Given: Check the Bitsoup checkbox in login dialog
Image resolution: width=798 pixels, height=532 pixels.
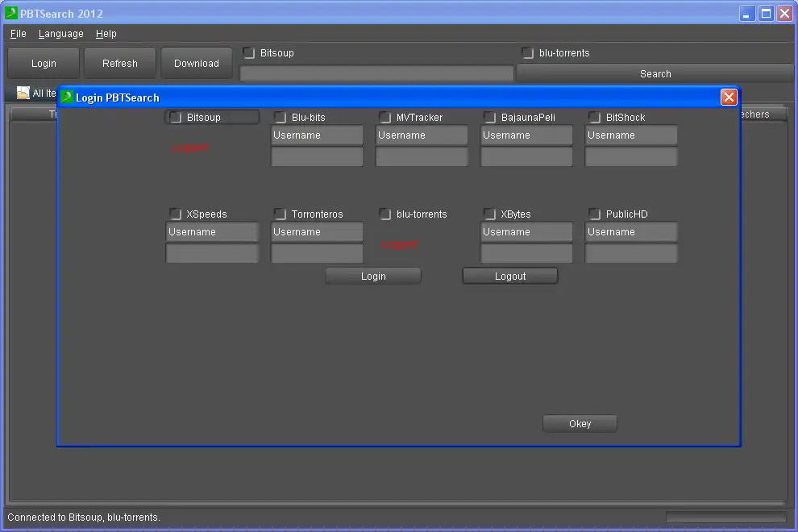Looking at the screenshot, I should [x=175, y=117].
